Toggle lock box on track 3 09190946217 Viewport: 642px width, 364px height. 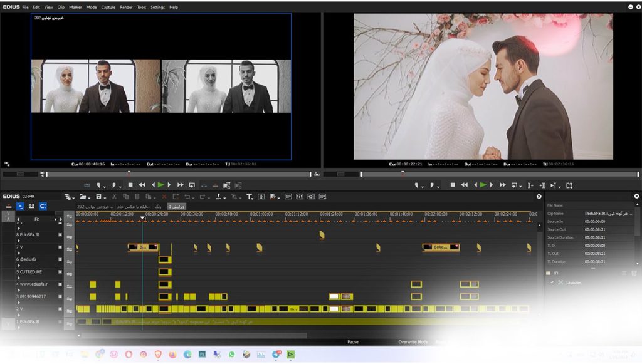tap(60, 296)
